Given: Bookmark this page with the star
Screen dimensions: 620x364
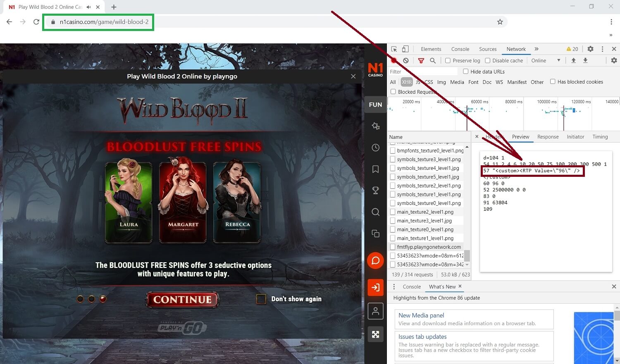Looking at the screenshot, I should coord(500,22).
